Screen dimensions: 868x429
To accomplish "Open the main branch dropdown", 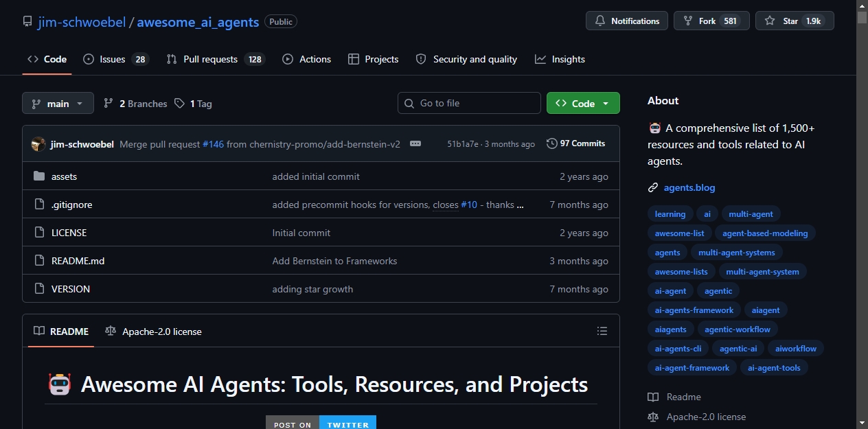I will (x=58, y=104).
